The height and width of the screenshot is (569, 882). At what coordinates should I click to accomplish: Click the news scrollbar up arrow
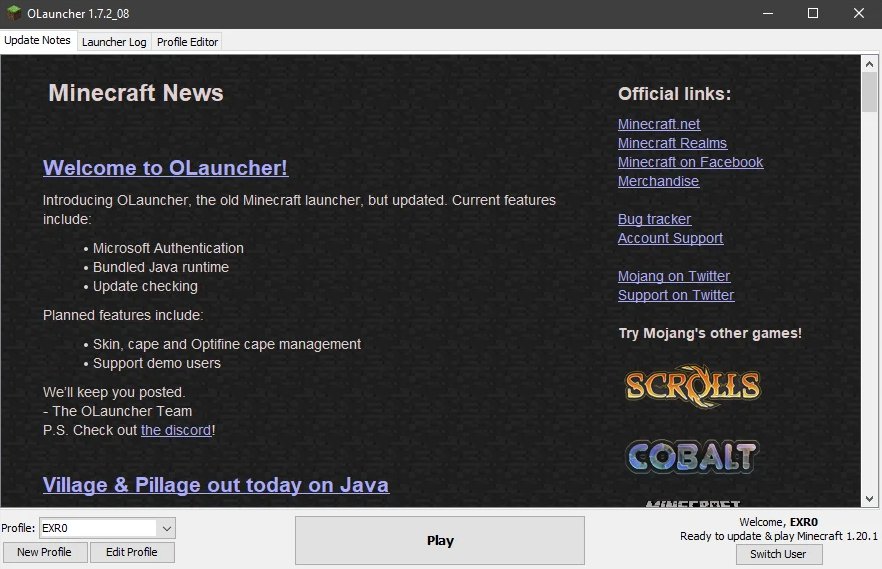coord(869,64)
